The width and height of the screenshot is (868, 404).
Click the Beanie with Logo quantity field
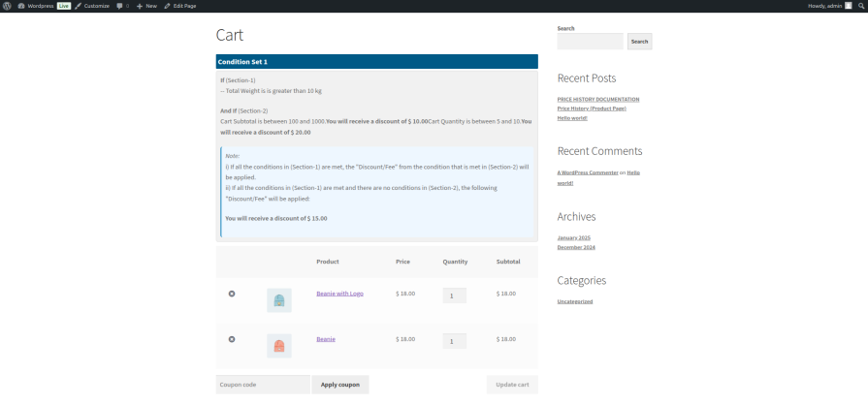454,295
